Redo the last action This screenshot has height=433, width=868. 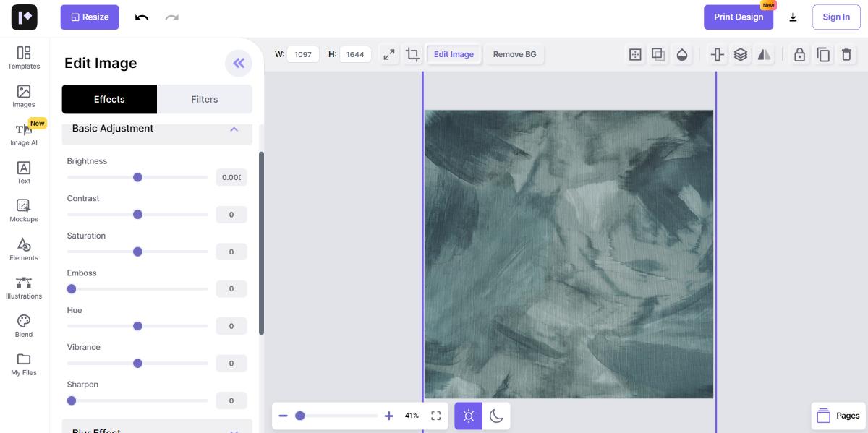171,17
